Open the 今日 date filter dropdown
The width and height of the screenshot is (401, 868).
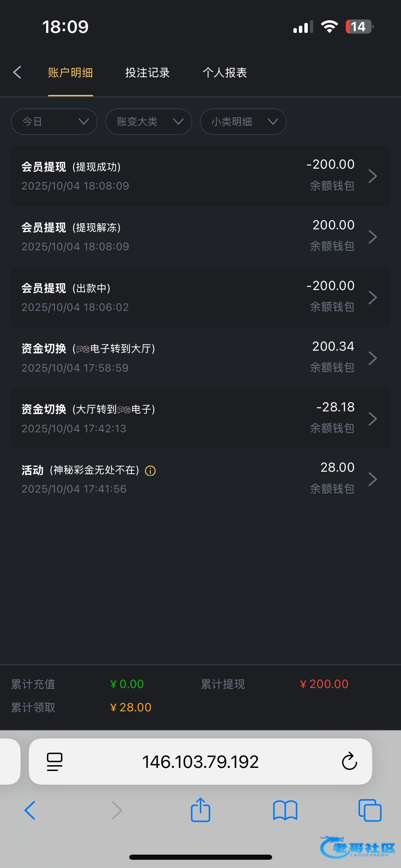pyautogui.click(x=54, y=122)
